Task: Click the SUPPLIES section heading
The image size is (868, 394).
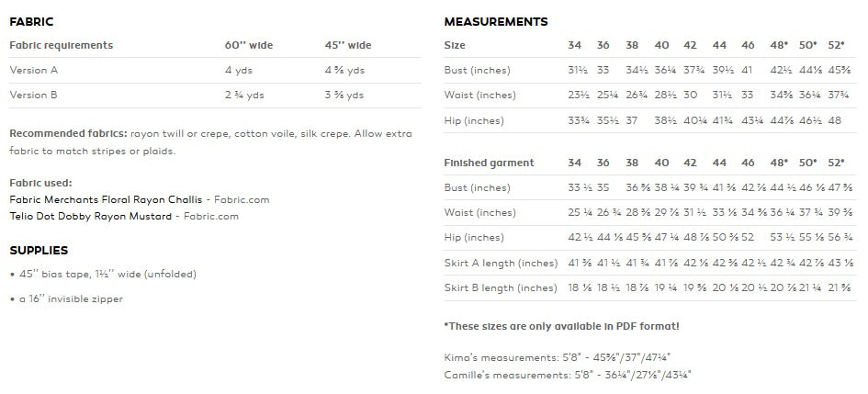Action: tap(39, 251)
